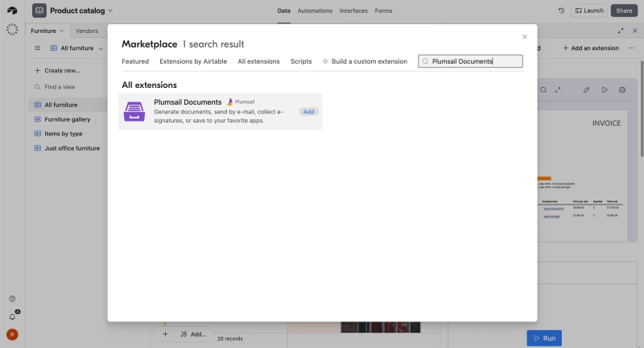Edit the extension with pencil icon
The image size is (644, 348).
pos(586,90)
